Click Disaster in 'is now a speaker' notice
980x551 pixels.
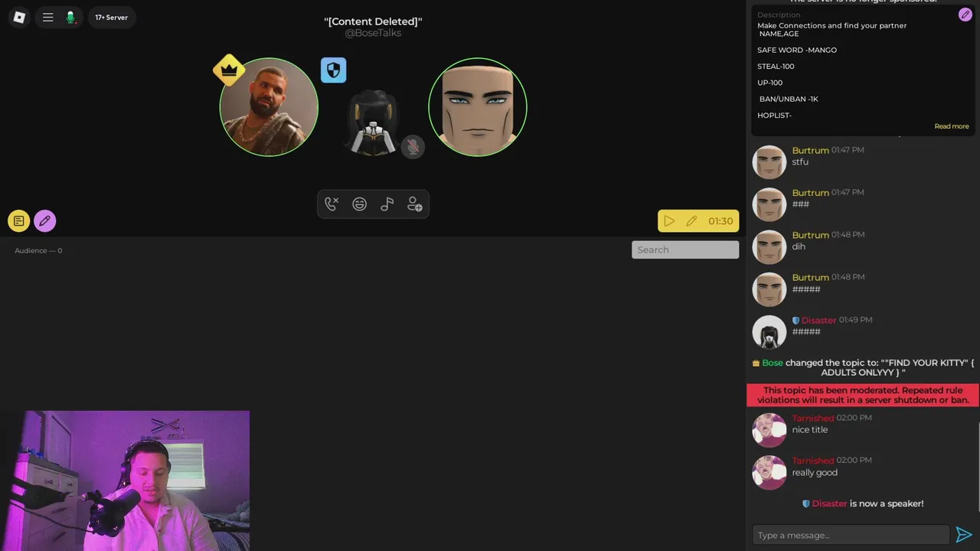point(829,504)
